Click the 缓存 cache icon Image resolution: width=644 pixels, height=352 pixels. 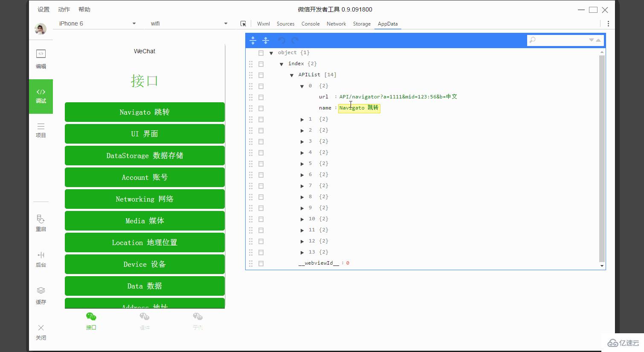click(41, 296)
